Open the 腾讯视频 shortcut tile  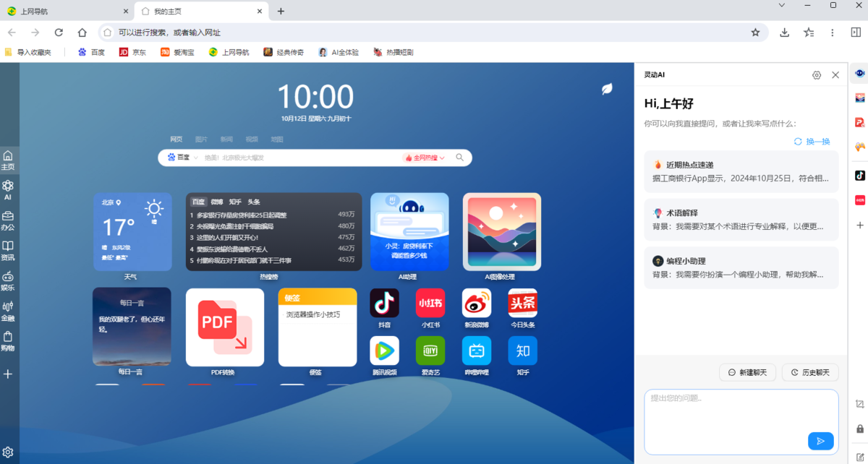384,351
